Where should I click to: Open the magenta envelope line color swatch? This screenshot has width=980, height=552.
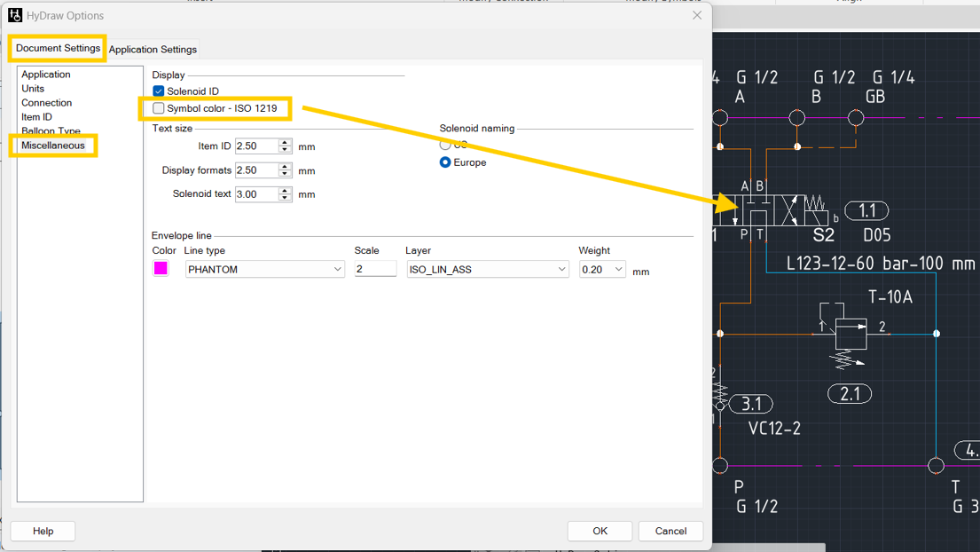pyautogui.click(x=161, y=268)
